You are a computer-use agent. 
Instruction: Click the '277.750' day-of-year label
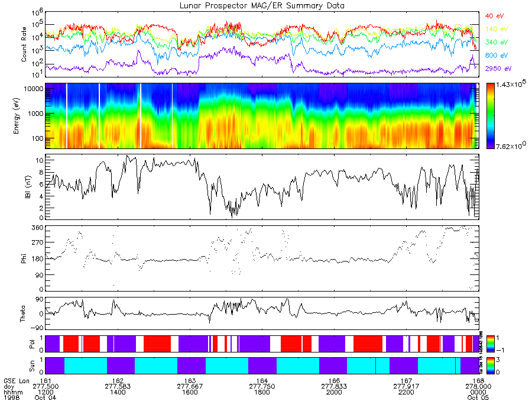[x=262, y=387]
